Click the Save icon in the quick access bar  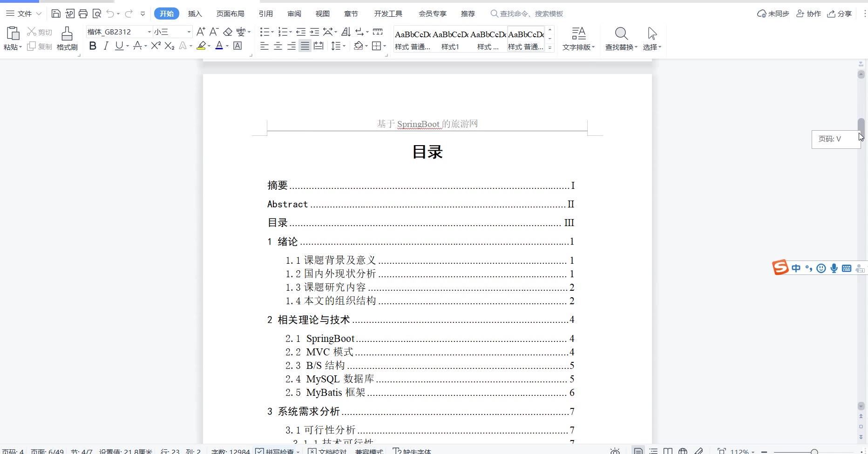[56, 13]
